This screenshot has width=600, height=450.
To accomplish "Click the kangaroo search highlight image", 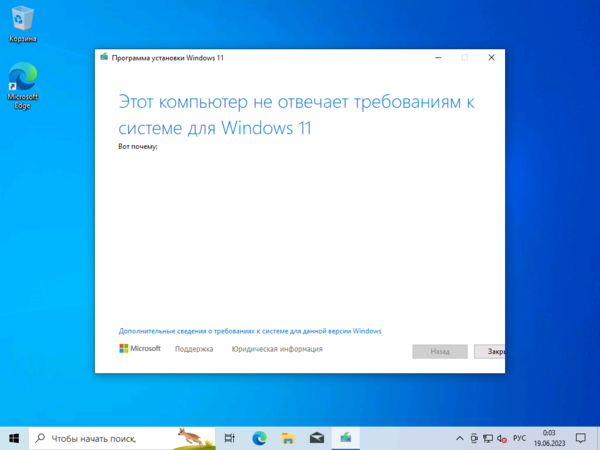I will pos(196,438).
